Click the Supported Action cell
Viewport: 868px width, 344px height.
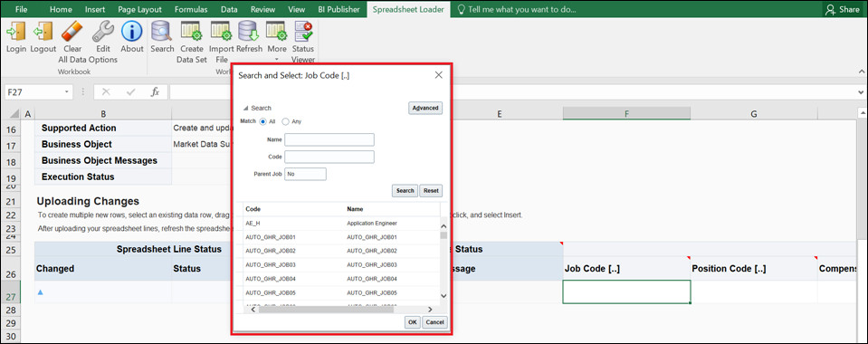click(103, 128)
